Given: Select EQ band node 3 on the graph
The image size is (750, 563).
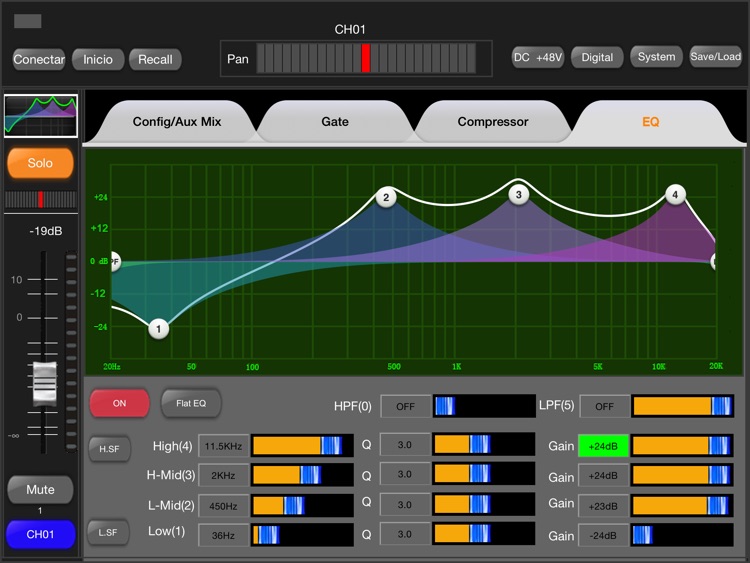Looking at the screenshot, I should [518, 194].
